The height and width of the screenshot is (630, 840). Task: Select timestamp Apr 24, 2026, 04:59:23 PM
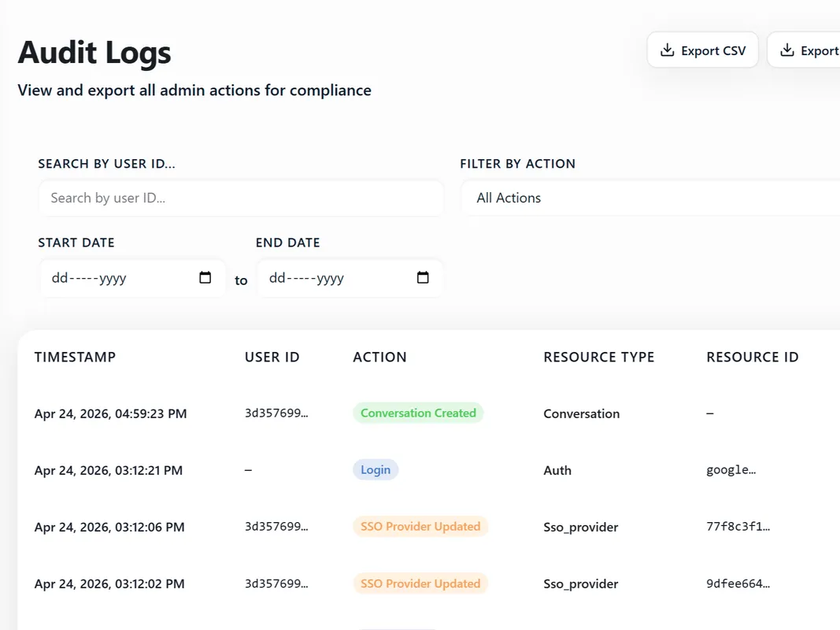110,413
